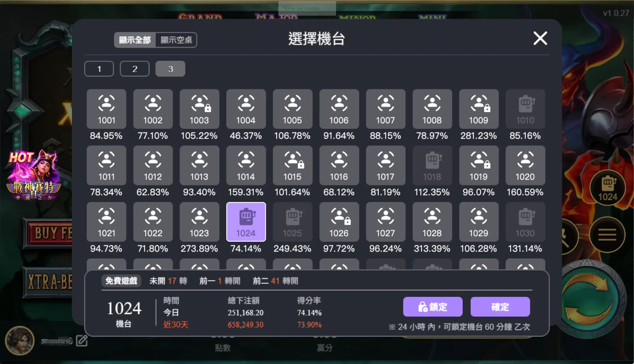The image size is (634, 364).
Task: Choose empty machine 1010 tile
Action: 525,109
